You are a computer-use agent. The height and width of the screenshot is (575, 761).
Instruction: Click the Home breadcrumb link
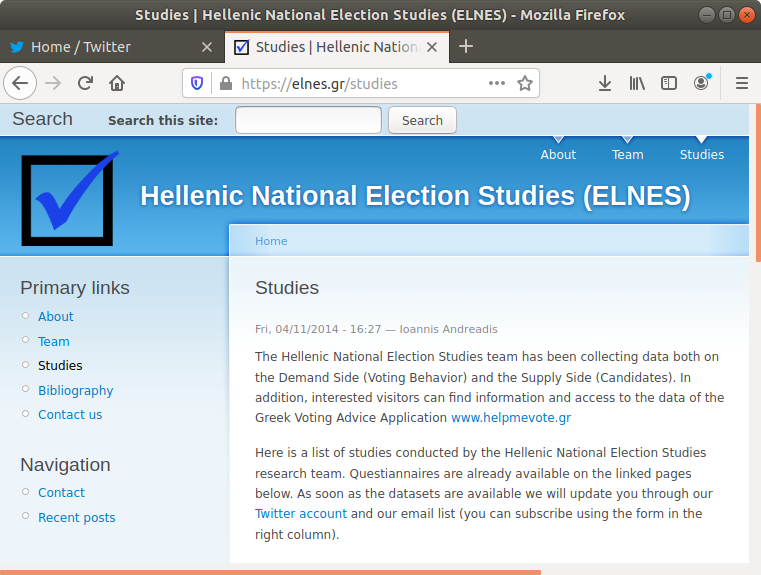[x=271, y=241]
